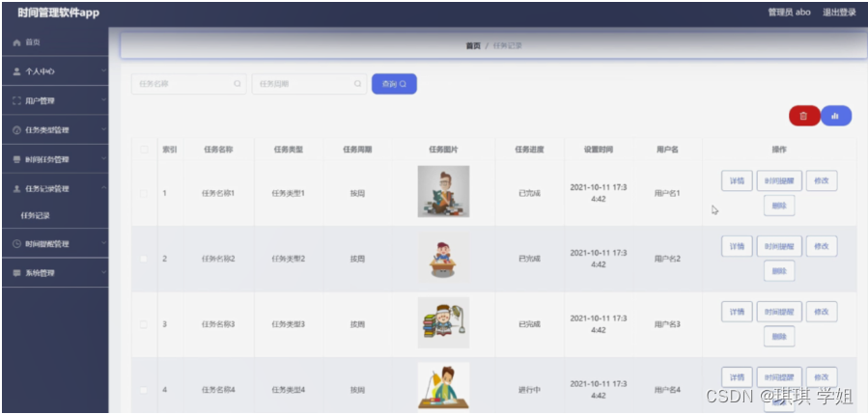Expand the 系统管理 menu arrow
This screenshot has width=868, height=414.
103,272
